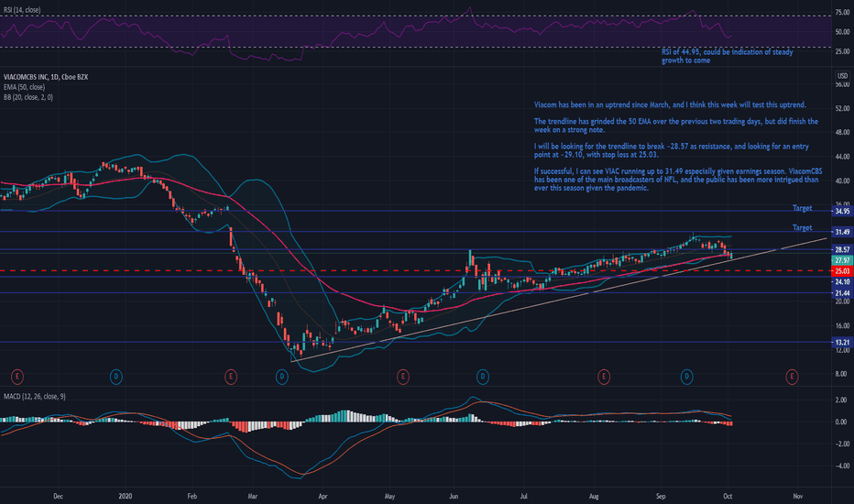
Task: Select the red 25.03 stop loss tag
Action: (842, 271)
